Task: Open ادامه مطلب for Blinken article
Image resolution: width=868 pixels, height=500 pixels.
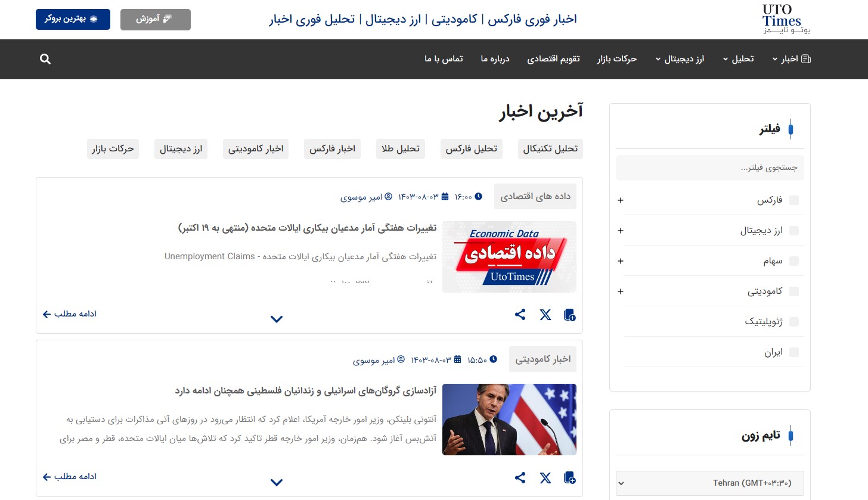Action: (70, 476)
